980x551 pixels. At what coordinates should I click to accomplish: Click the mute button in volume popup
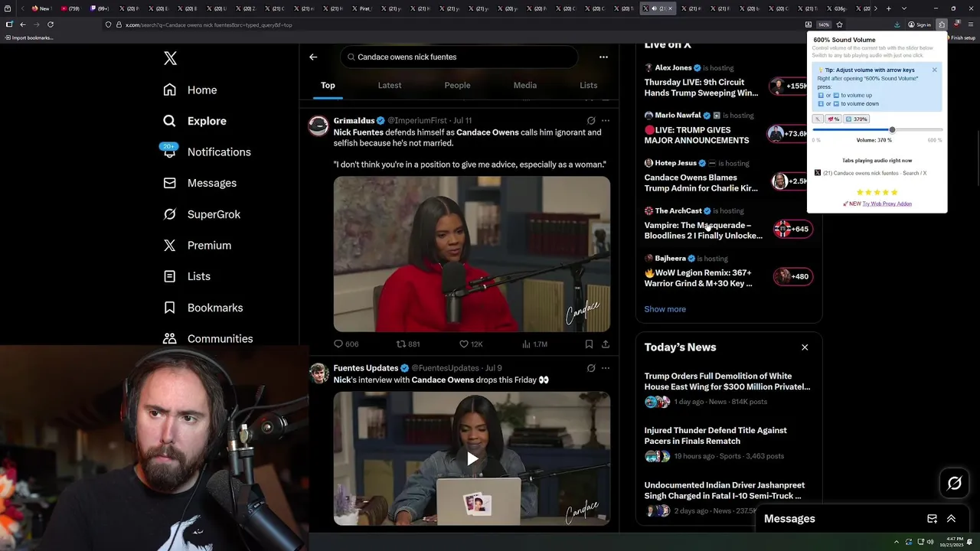click(818, 119)
